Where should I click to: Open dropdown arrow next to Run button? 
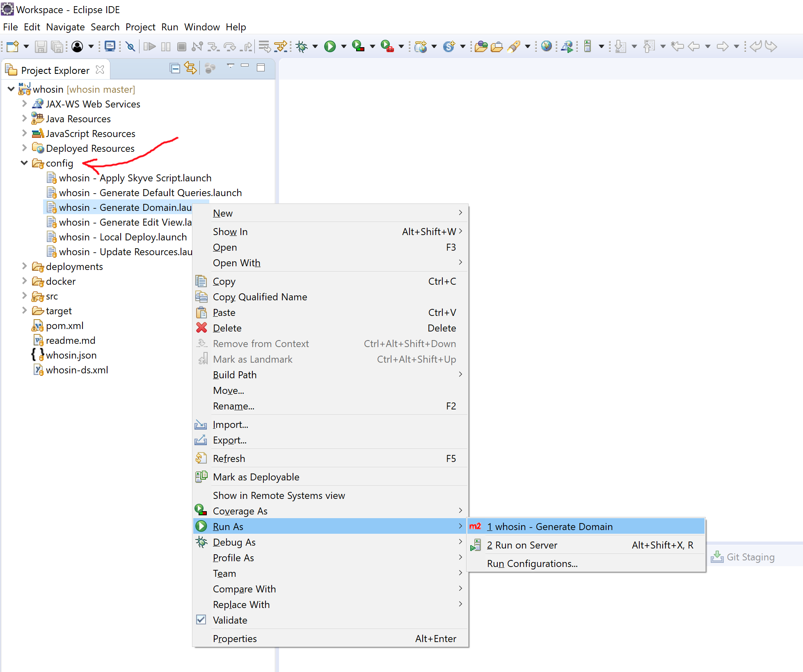click(x=344, y=46)
